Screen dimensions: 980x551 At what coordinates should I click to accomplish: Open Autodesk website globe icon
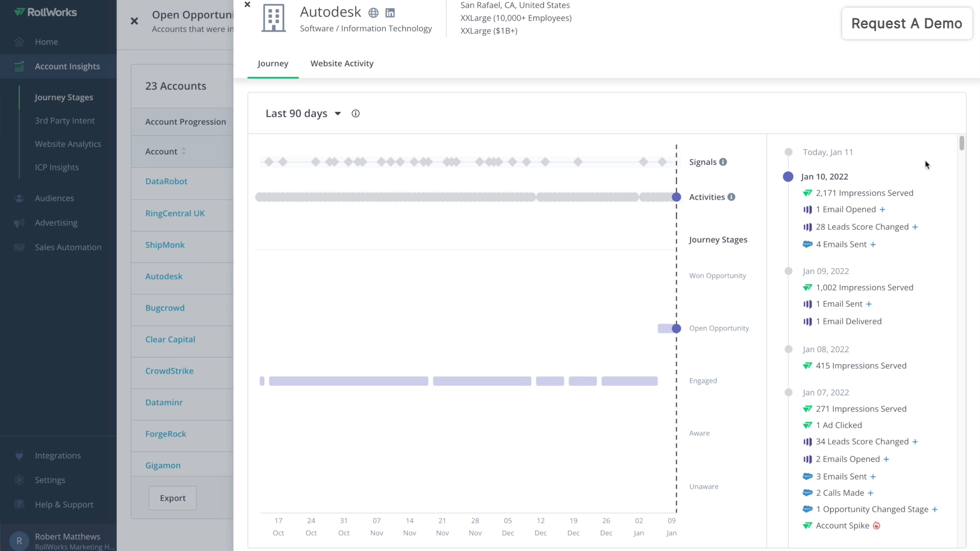coord(374,13)
